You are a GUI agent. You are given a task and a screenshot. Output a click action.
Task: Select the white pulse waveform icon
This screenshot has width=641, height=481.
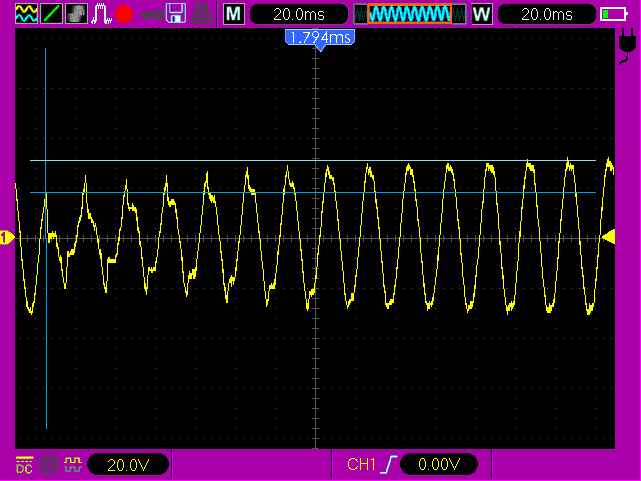click(x=100, y=14)
